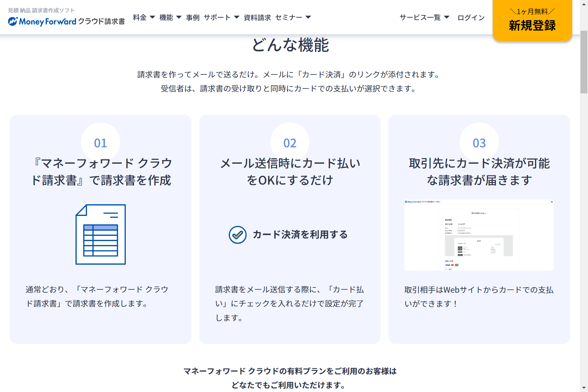Click the 02 step number circle
The height and width of the screenshot is (392, 588).
pyautogui.click(x=290, y=143)
